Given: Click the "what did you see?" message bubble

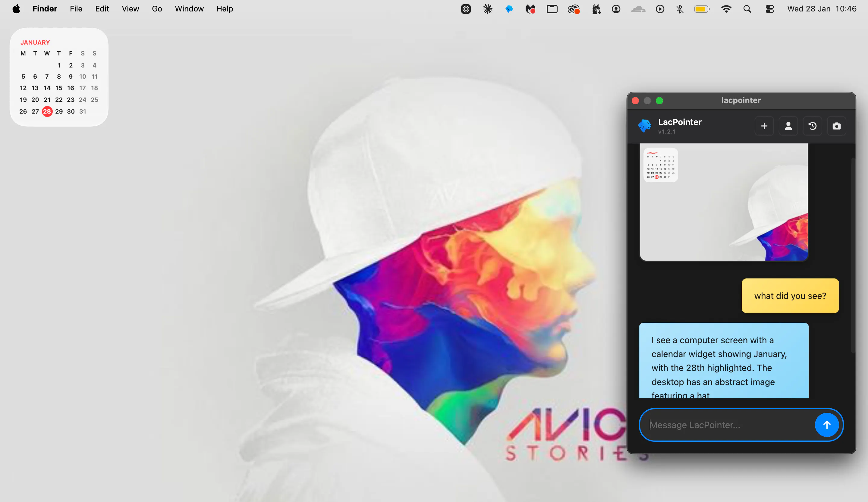Looking at the screenshot, I should (x=790, y=296).
